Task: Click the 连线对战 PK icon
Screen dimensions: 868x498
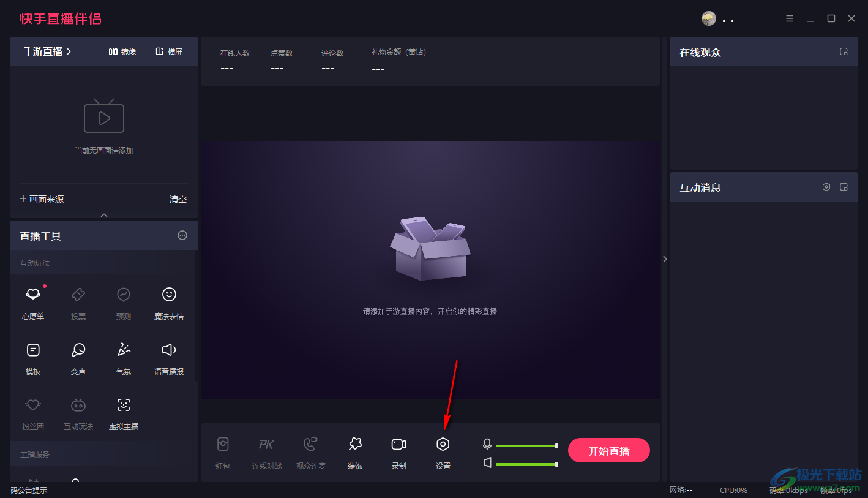Action: (x=267, y=444)
